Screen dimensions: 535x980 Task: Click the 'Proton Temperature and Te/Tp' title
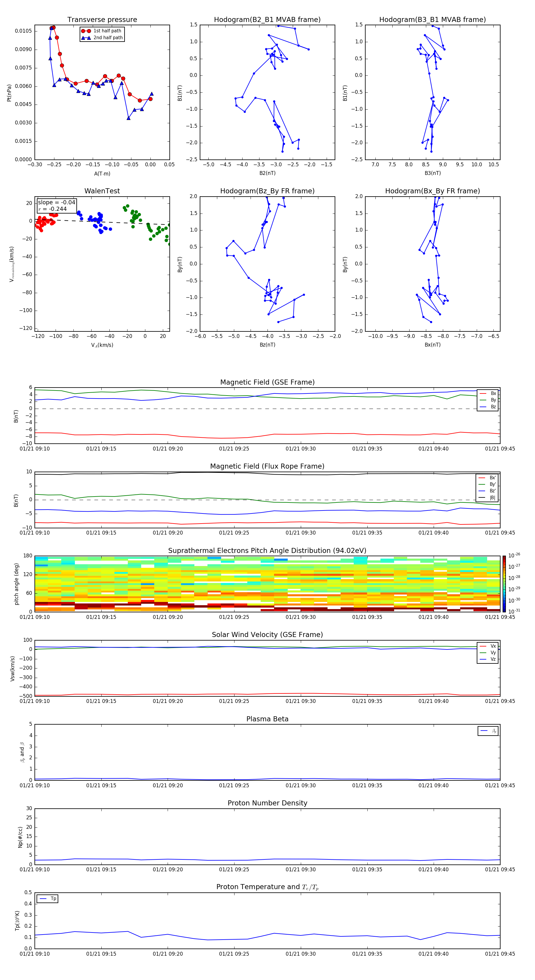pos(267,887)
